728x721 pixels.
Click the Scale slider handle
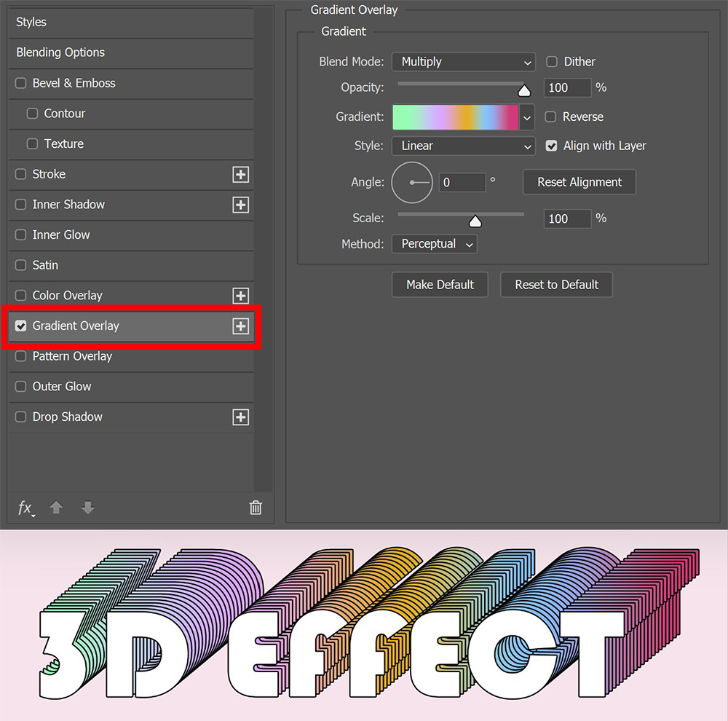tap(475, 221)
